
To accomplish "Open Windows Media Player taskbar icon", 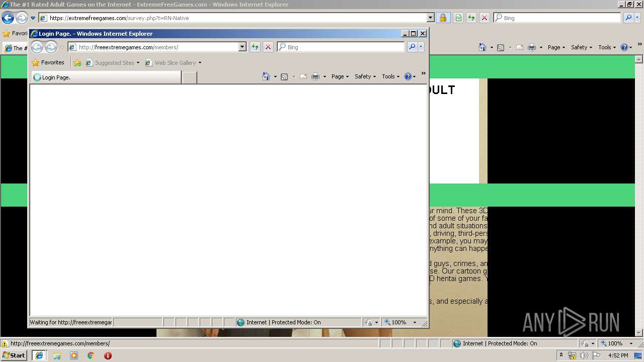I will (x=74, y=355).
